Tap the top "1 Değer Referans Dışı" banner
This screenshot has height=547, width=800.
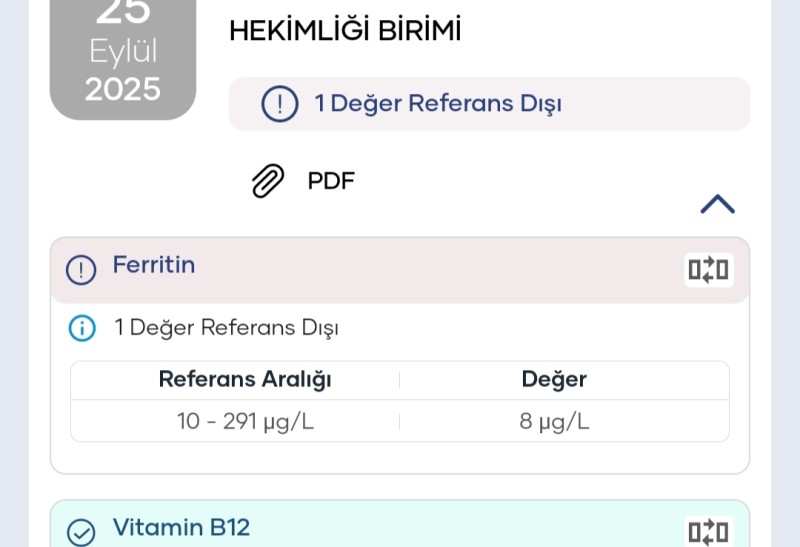point(438,104)
